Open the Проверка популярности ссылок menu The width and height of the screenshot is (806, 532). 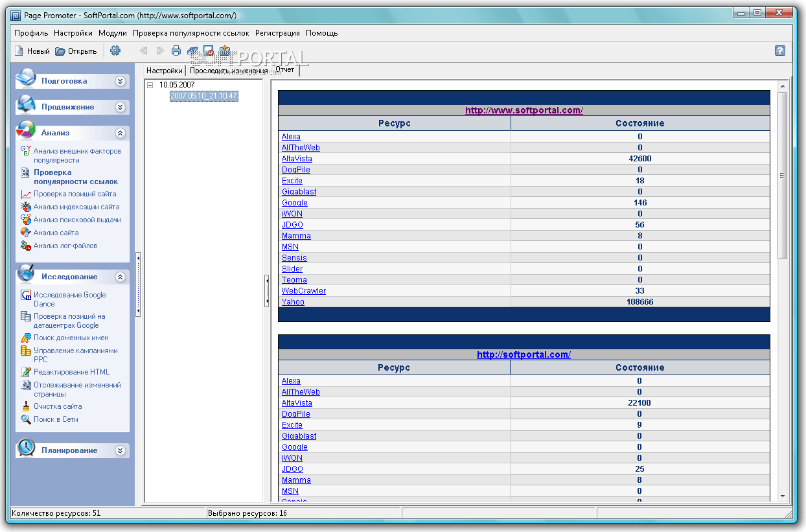pyautogui.click(x=190, y=33)
